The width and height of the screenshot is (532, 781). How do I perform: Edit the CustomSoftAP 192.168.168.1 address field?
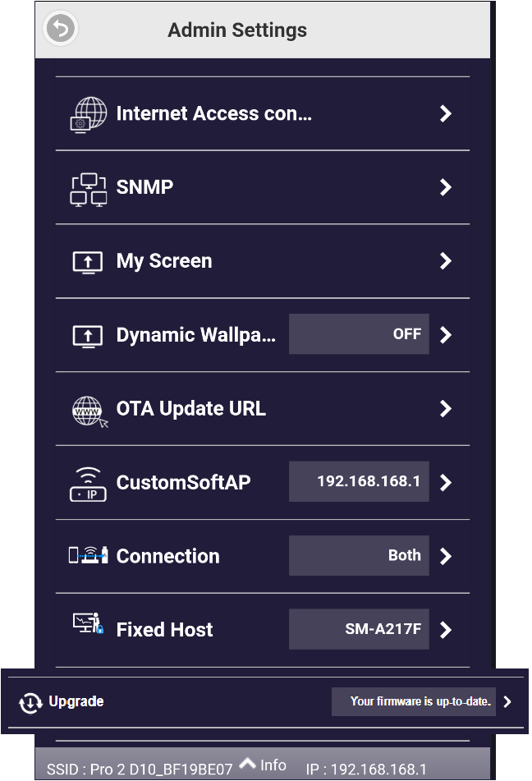359,482
